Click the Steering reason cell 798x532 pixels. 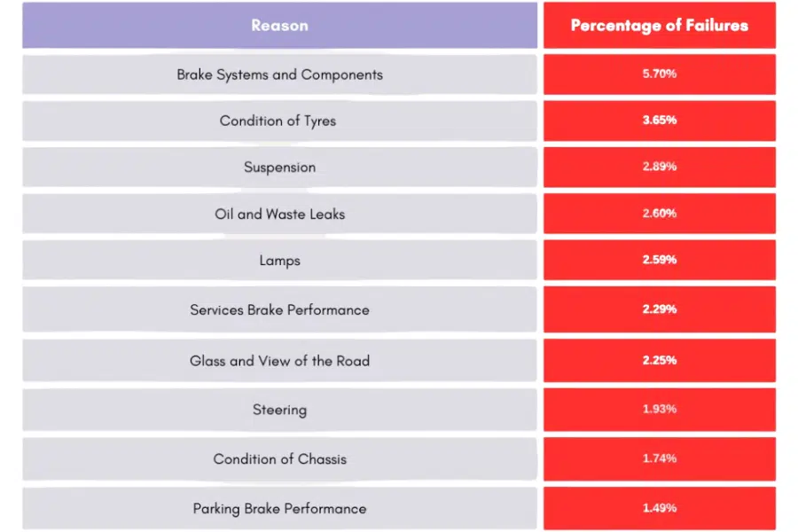pos(279,410)
